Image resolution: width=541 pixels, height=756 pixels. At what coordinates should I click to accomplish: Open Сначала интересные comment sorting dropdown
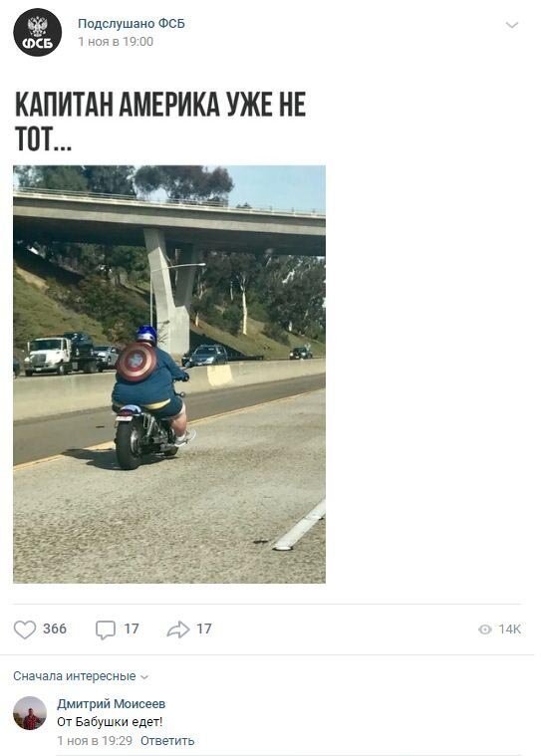81,676
